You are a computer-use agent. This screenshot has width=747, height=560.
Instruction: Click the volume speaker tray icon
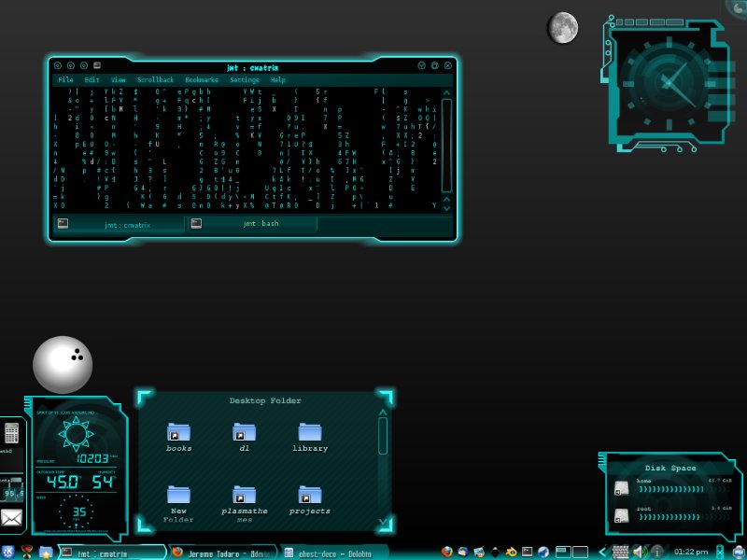point(641,552)
